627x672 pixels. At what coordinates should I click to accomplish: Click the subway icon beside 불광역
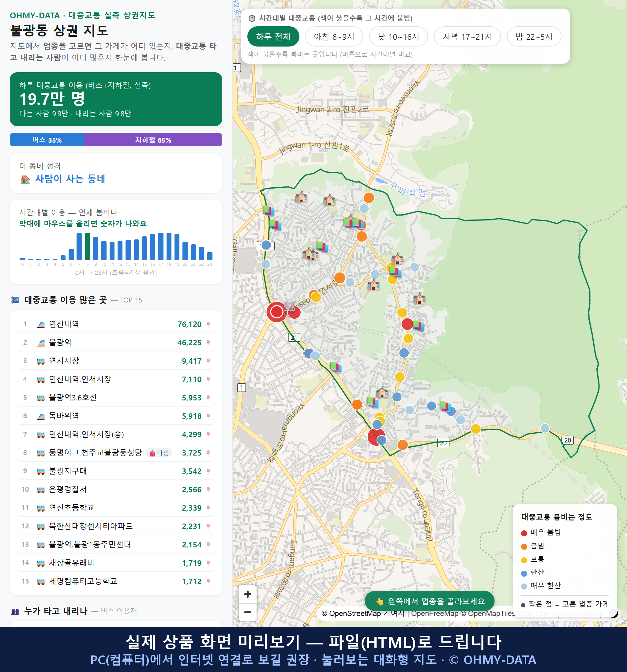tap(41, 343)
